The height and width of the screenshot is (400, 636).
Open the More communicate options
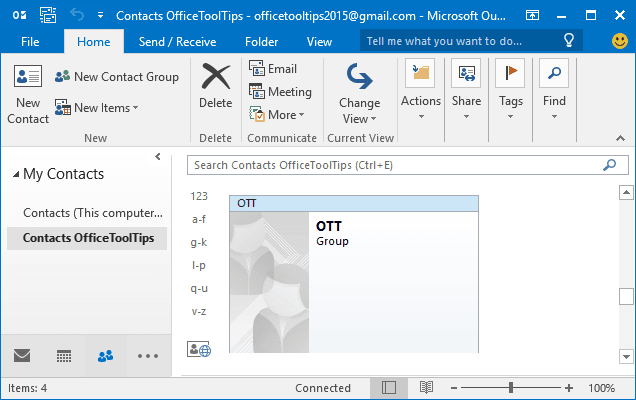point(277,115)
